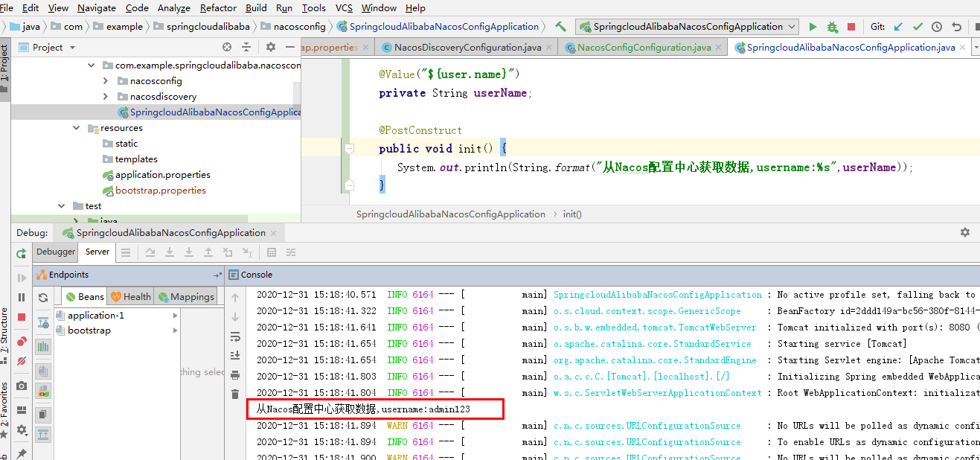Open Project panel settings gear

click(x=271, y=47)
